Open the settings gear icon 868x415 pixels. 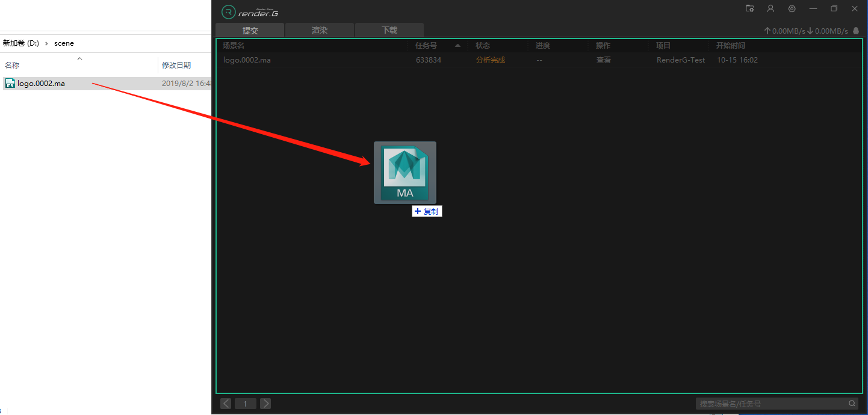tap(792, 8)
